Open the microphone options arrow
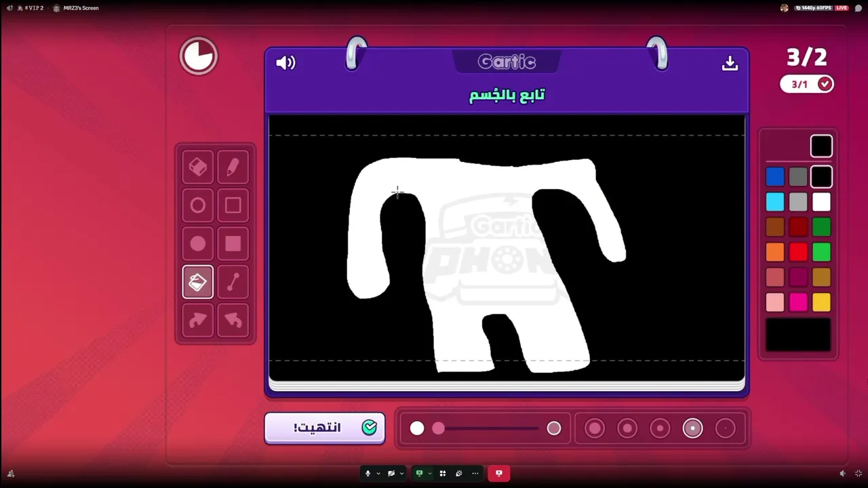 click(x=378, y=473)
